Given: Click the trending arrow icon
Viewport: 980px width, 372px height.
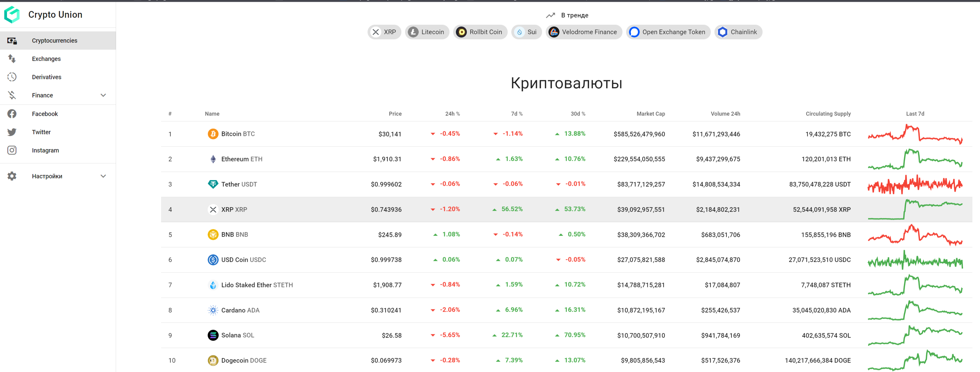Looking at the screenshot, I should (551, 15).
